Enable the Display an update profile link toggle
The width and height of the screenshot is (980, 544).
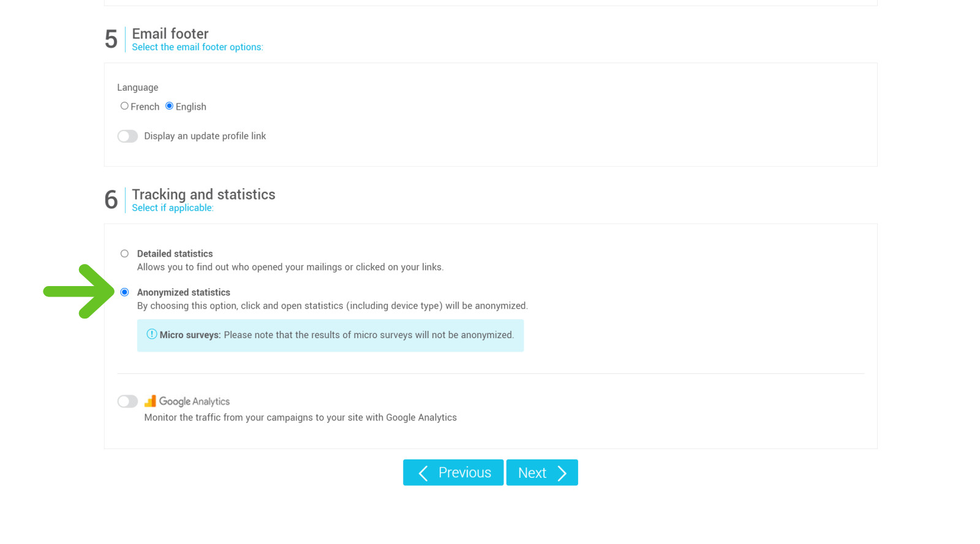[127, 135]
